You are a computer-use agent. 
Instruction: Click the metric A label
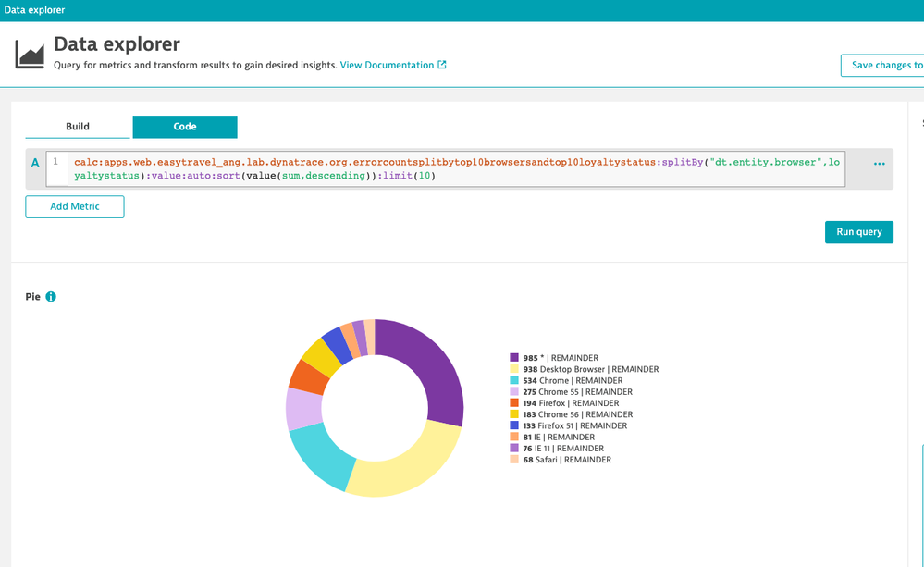pyautogui.click(x=35, y=164)
